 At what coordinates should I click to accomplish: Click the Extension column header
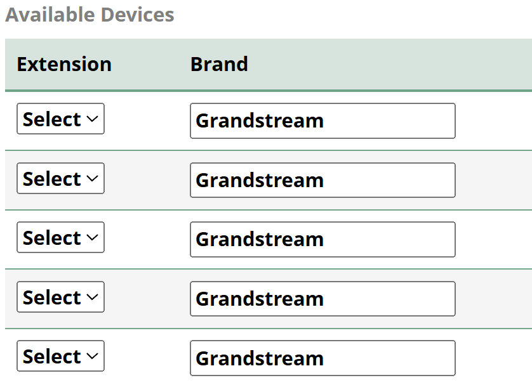[64, 64]
